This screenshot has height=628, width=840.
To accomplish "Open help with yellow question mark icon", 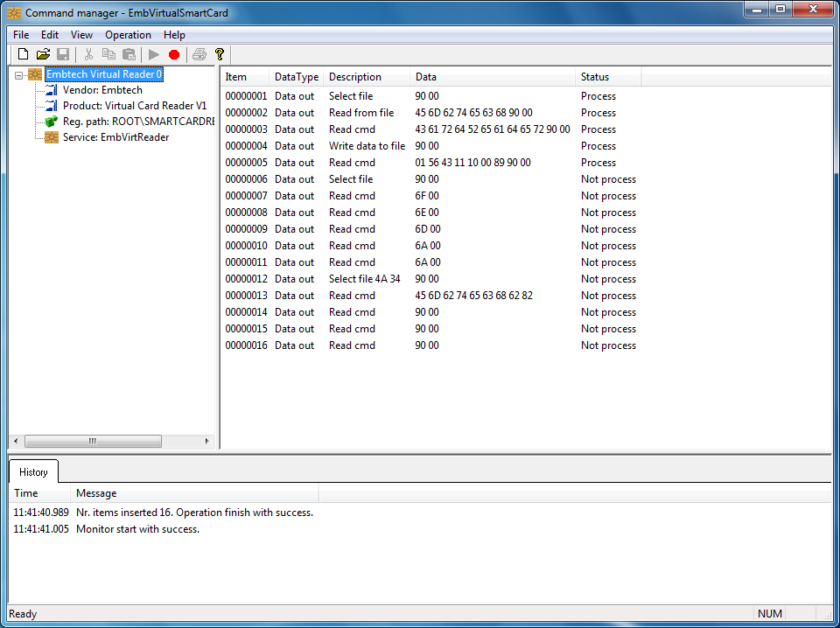I will 219,54.
